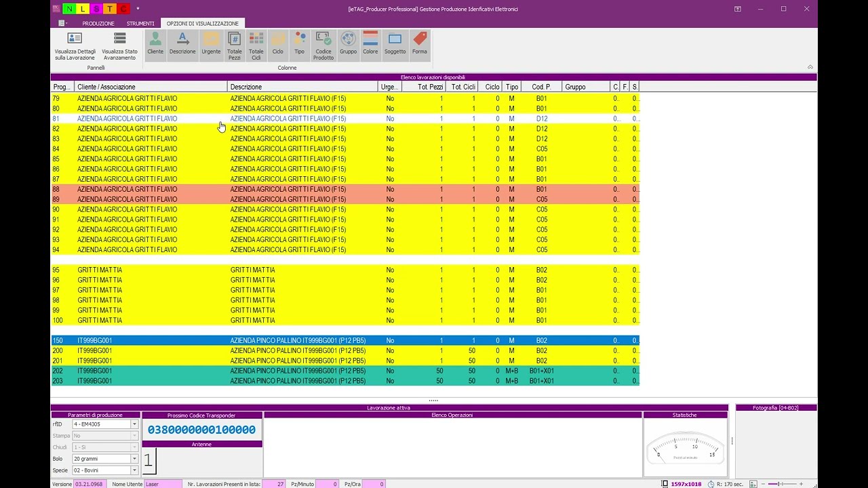
Task: Click the transponder code 0380000000100000
Action: click(201, 430)
